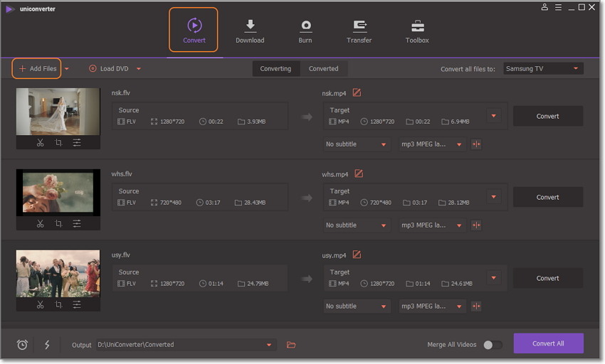Rename output file whs.mp4 with edit icon

coord(359,173)
